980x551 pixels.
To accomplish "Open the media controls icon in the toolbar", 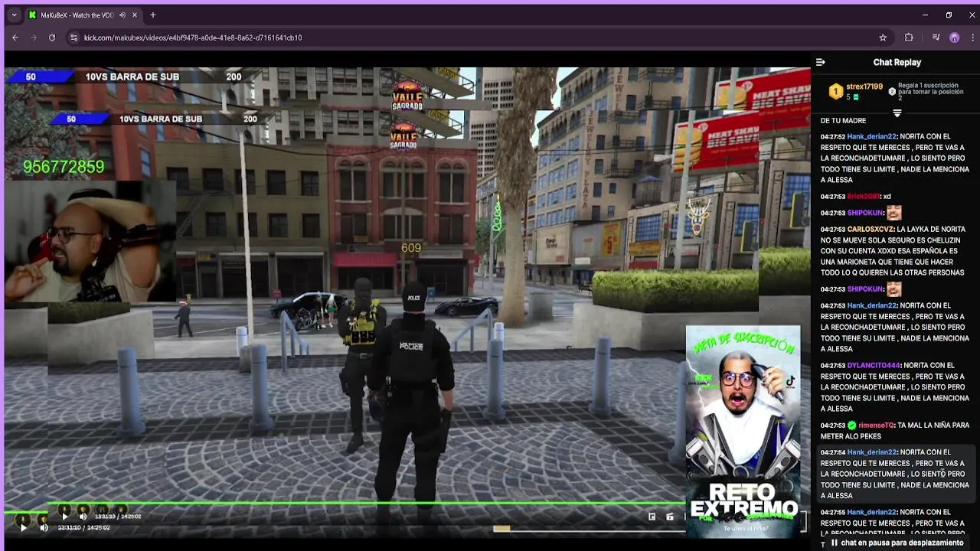I will [x=936, y=37].
